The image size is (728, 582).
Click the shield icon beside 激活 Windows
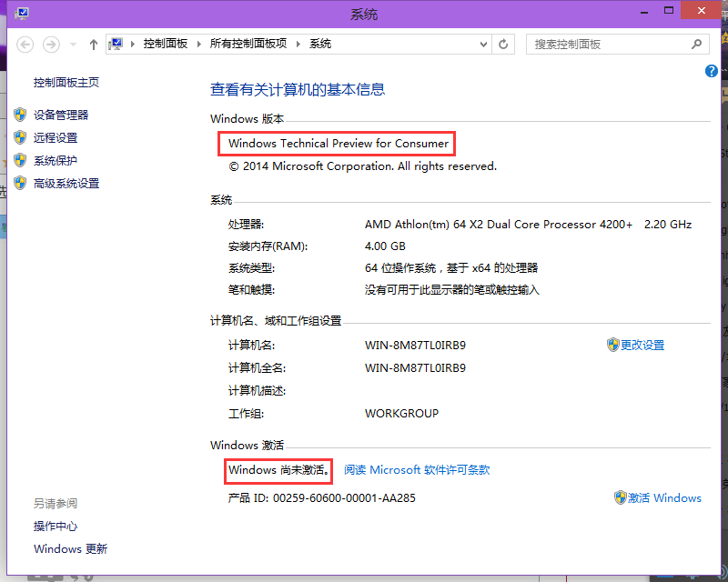(620, 497)
